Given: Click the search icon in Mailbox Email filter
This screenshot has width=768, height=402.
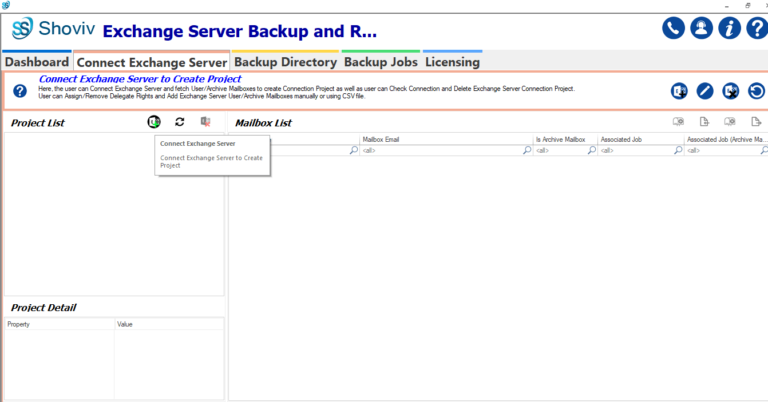Looking at the screenshot, I should click(527, 150).
